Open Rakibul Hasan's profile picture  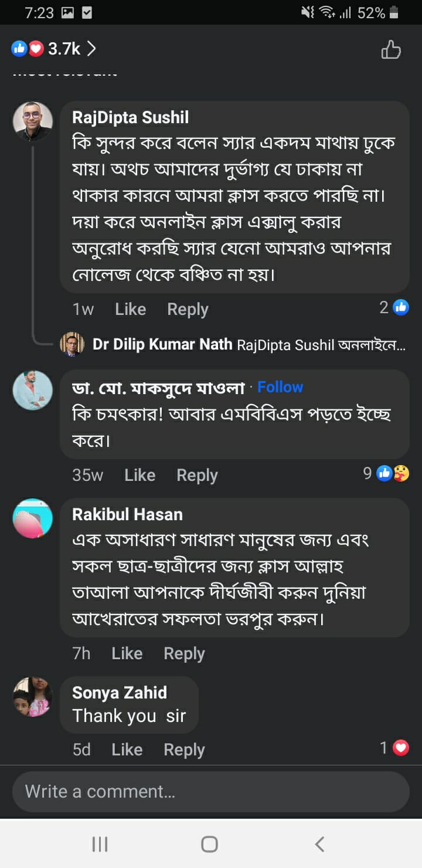pos(33,518)
